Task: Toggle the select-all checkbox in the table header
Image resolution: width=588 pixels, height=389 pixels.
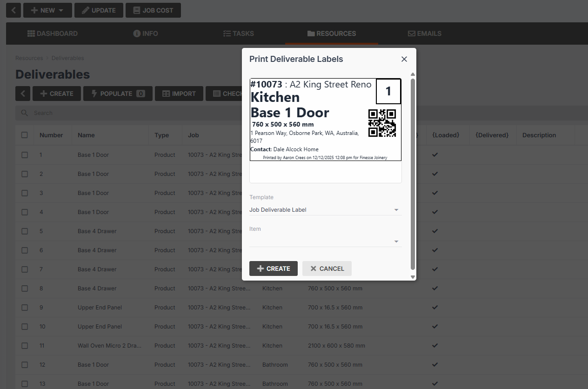Action: click(25, 135)
